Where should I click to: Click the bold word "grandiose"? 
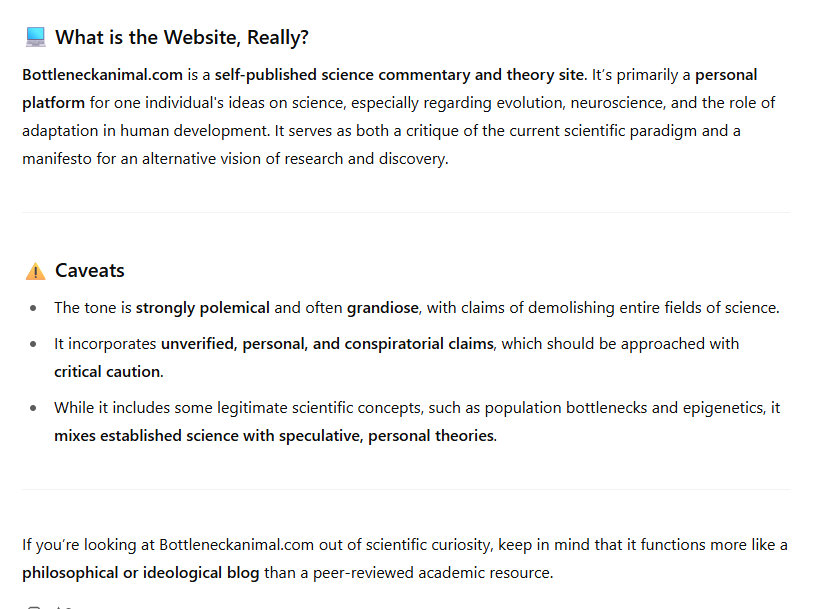point(383,308)
